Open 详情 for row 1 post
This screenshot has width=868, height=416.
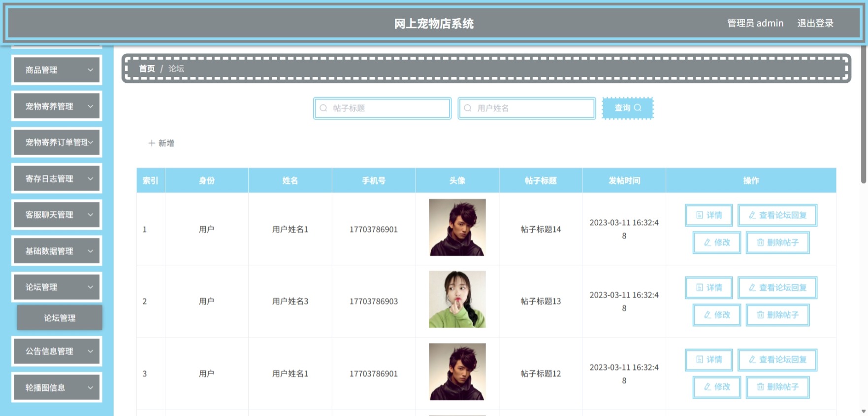click(708, 215)
